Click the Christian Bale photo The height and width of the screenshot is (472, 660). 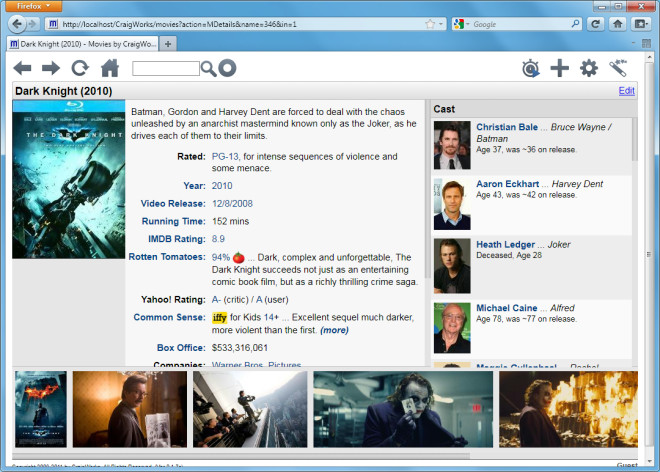pyautogui.click(x=452, y=145)
